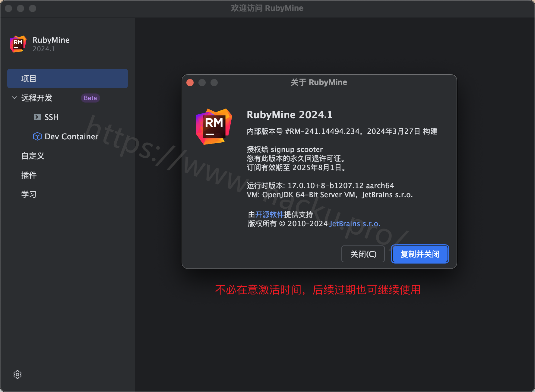Open the 学习 page
The width and height of the screenshot is (535, 392).
pos(29,194)
